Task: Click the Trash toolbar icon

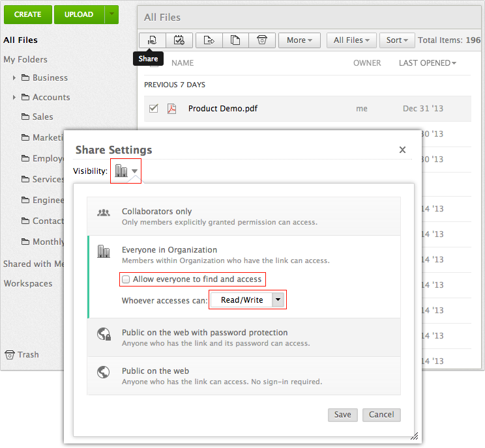Action: (262, 40)
